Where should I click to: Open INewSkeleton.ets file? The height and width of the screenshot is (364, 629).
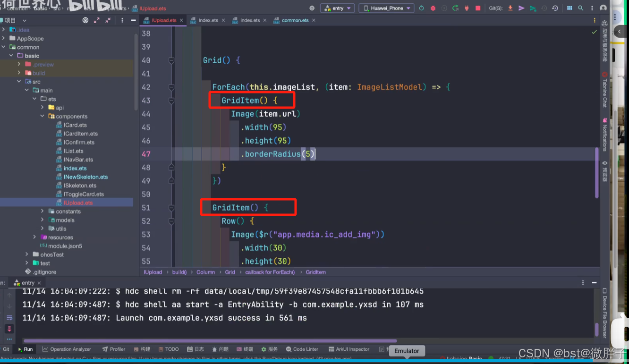(85, 177)
